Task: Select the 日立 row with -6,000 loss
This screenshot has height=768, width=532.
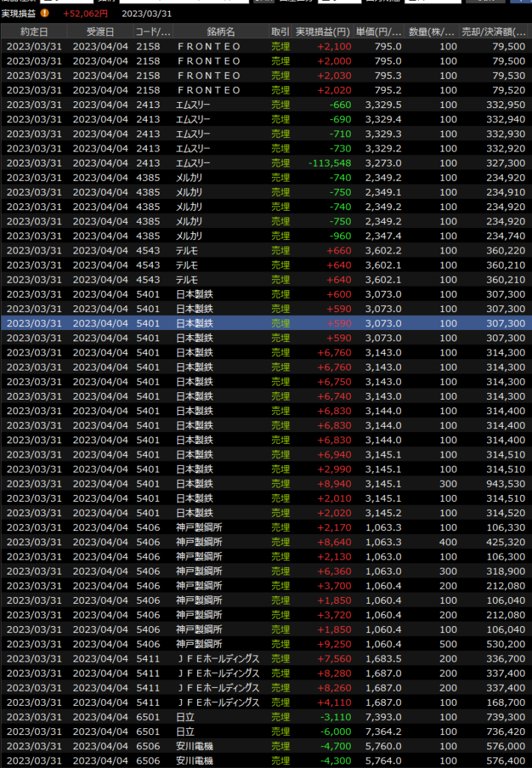Action: (266, 732)
